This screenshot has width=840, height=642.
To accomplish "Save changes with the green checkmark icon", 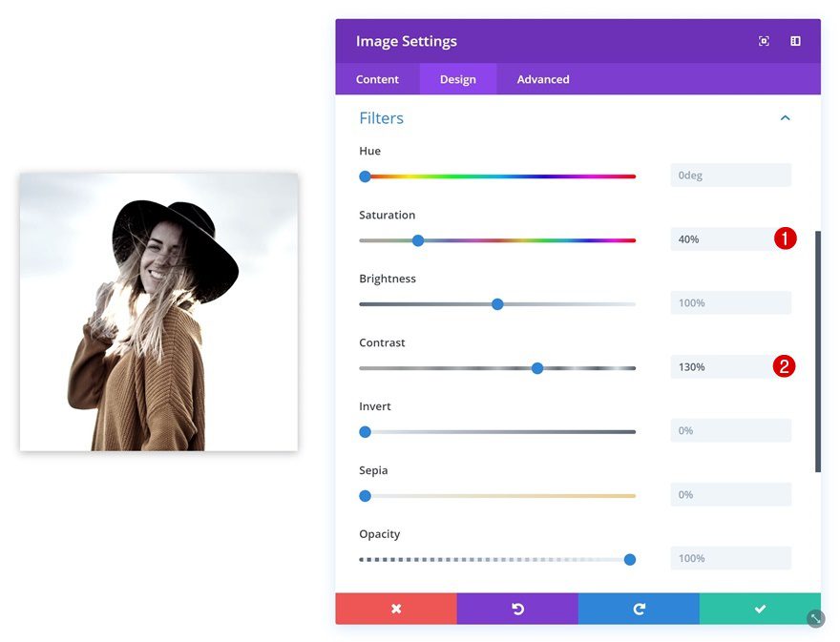I will tap(760, 608).
